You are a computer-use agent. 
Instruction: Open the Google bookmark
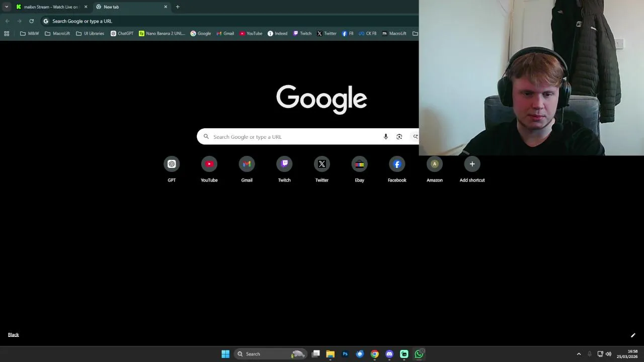[x=201, y=34]
